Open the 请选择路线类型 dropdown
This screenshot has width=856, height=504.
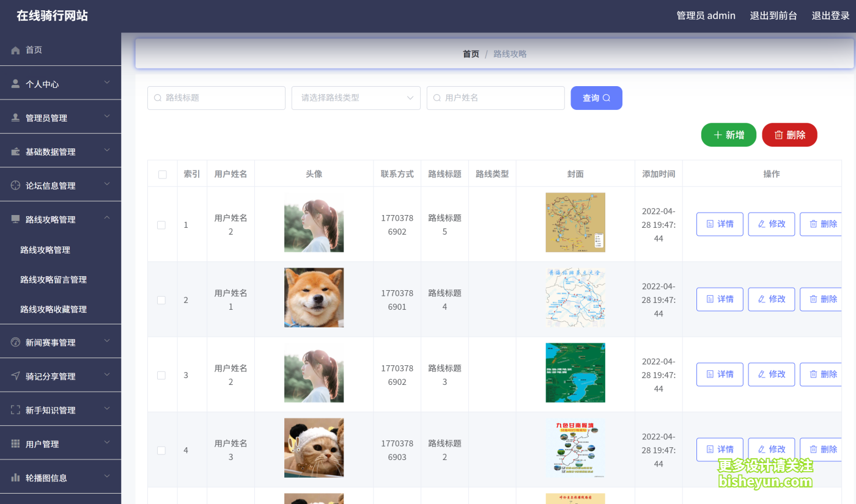[x=356, y=98]
